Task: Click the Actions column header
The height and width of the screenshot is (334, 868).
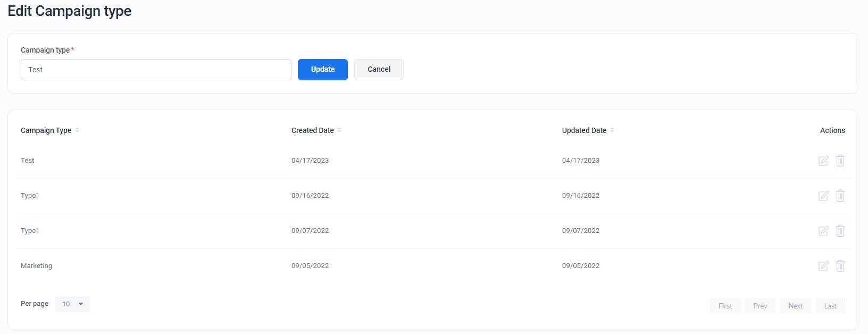Action: [x=832, y=130]
